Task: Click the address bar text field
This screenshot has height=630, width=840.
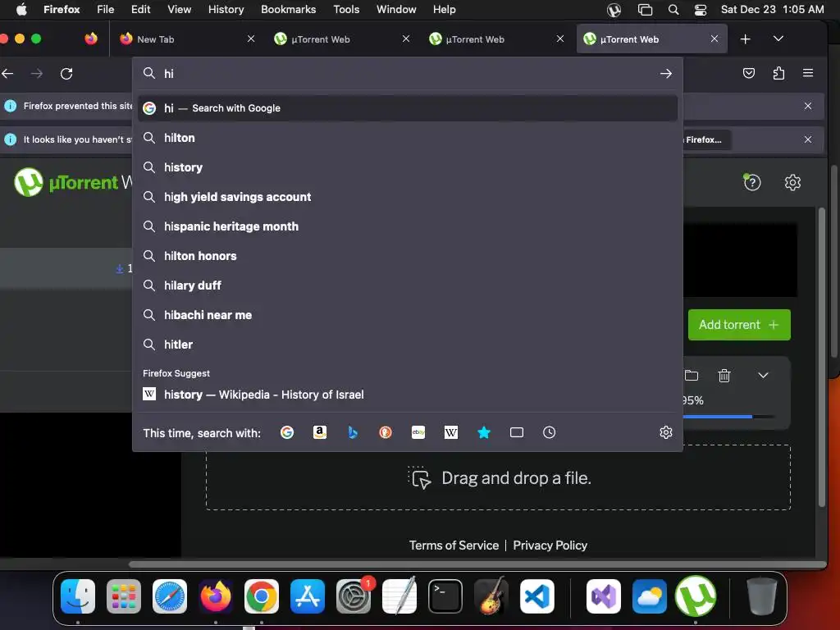Action: [407, 74]
